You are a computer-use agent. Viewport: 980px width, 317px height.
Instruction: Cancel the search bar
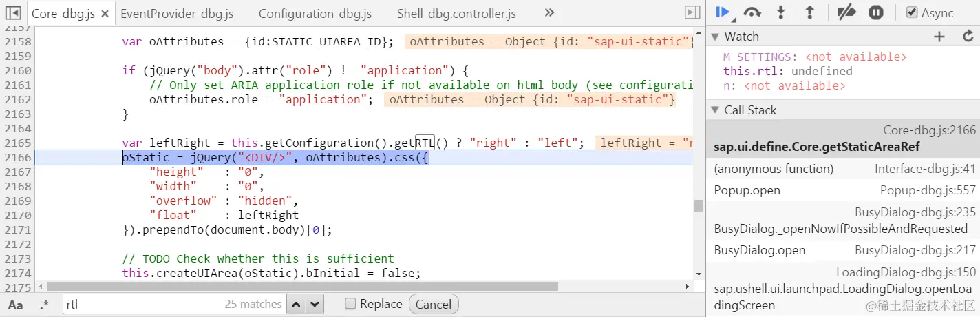pyautogui.click(x=434, y=304)
